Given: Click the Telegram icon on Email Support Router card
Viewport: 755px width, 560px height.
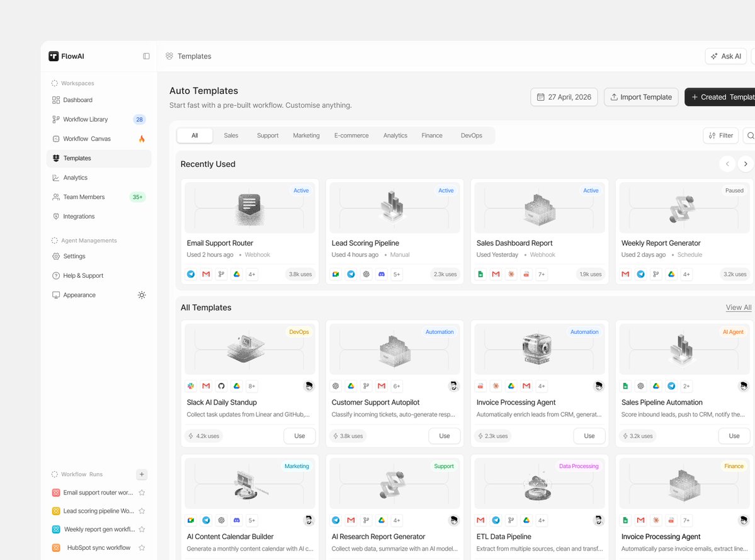Looking at the screenshot, I should [191, 274].
